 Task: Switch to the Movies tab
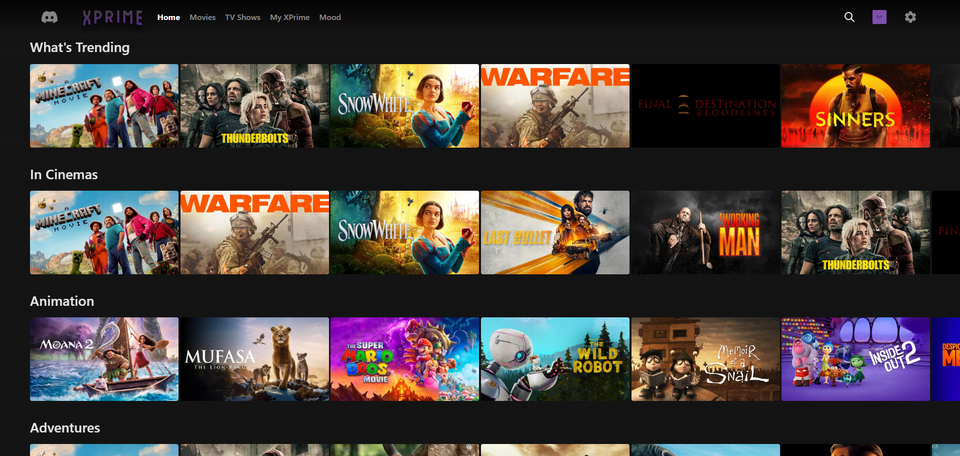[x=202, y=17]
